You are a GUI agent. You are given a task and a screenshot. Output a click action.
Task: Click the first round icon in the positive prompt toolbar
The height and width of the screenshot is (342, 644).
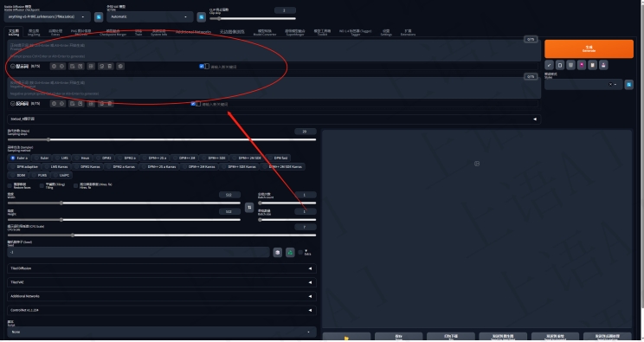point(54,66)
